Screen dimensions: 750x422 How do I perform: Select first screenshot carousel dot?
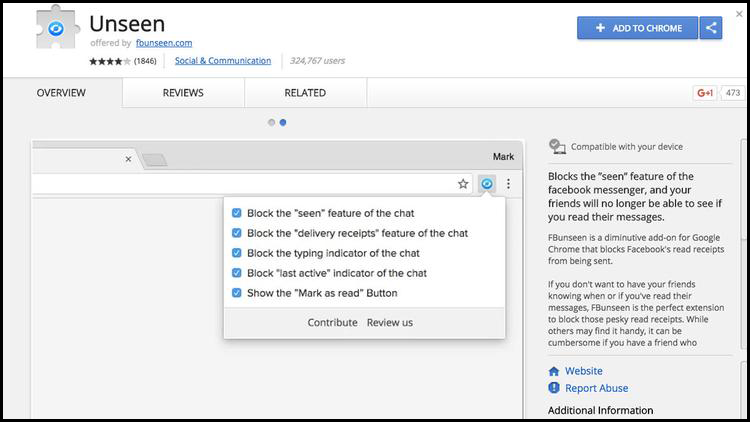(x=272, y=122)
